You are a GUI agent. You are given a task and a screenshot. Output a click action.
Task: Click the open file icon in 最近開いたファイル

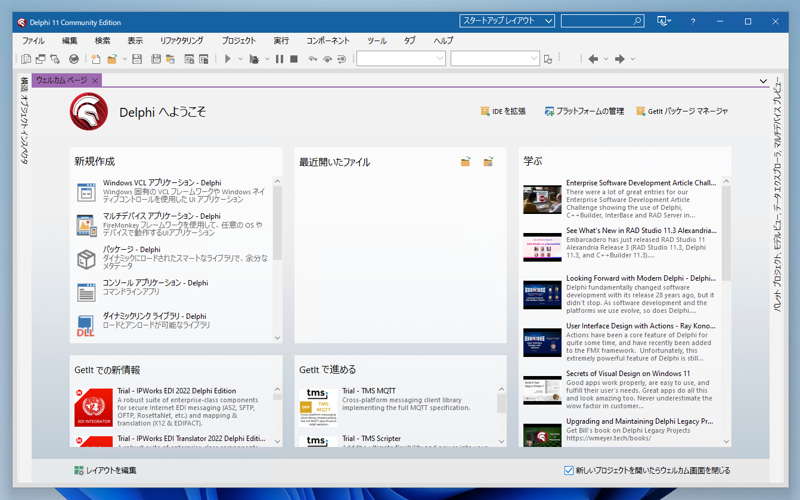click(465, 162)
